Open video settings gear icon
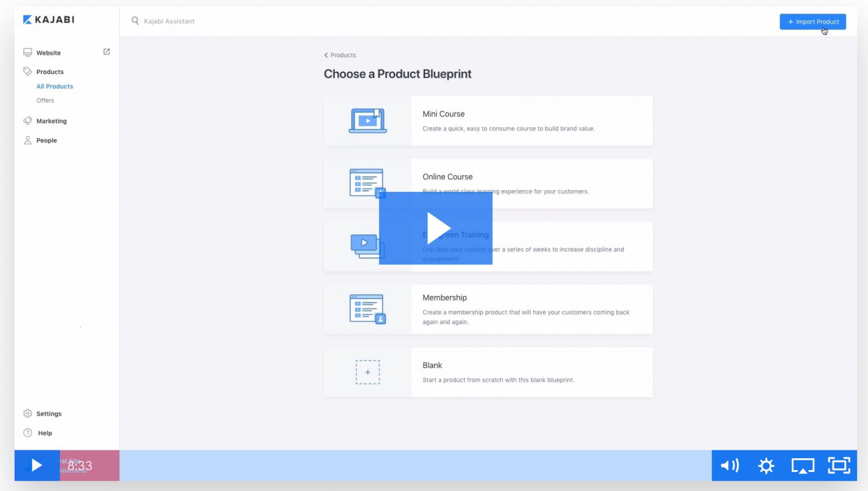This screenshot has height=491, width=868. pyautogui.click(x=766, y=466)
